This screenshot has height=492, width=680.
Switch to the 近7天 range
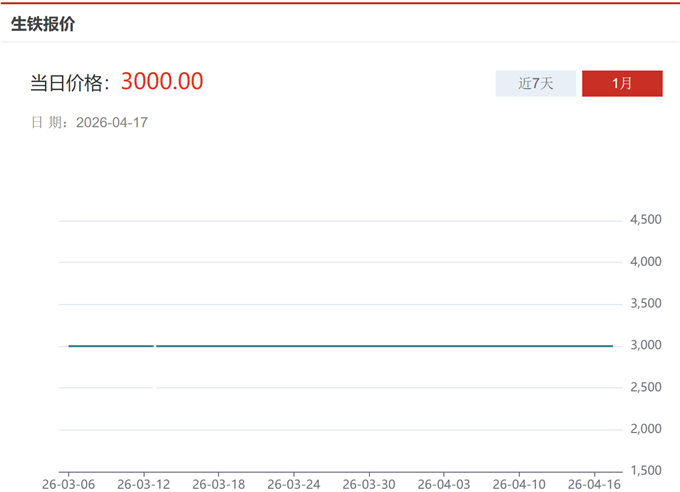pos(535,84)
